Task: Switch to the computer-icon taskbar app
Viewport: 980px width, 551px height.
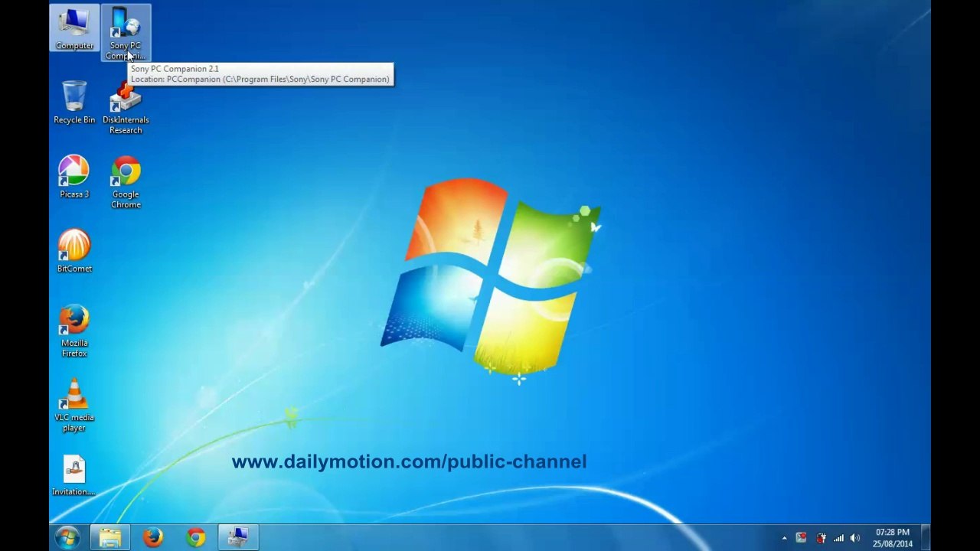Action: tap(239, 537)
